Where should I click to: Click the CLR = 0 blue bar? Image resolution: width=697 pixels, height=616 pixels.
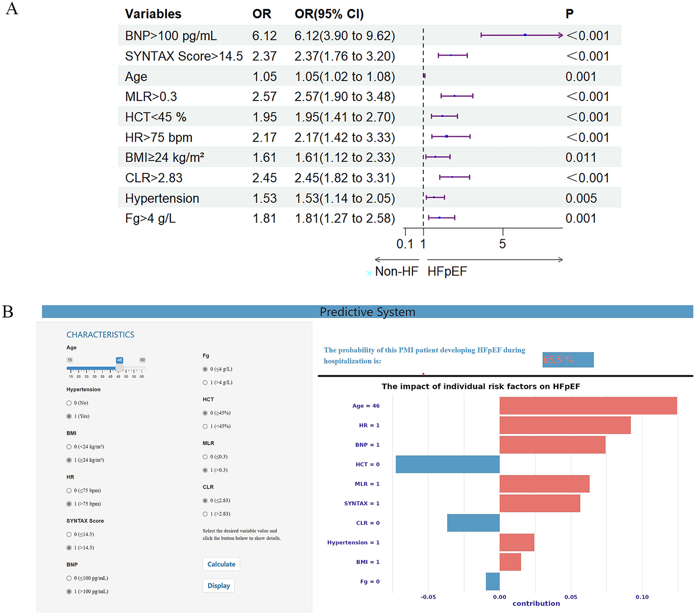pyautogui.click(x=473, y=523)
